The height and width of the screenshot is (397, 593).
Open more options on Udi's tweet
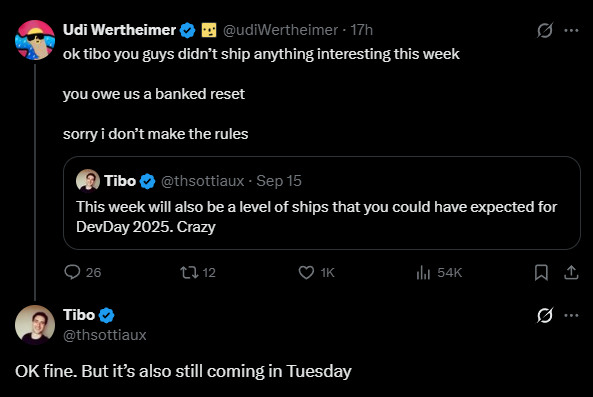[571, 30]
